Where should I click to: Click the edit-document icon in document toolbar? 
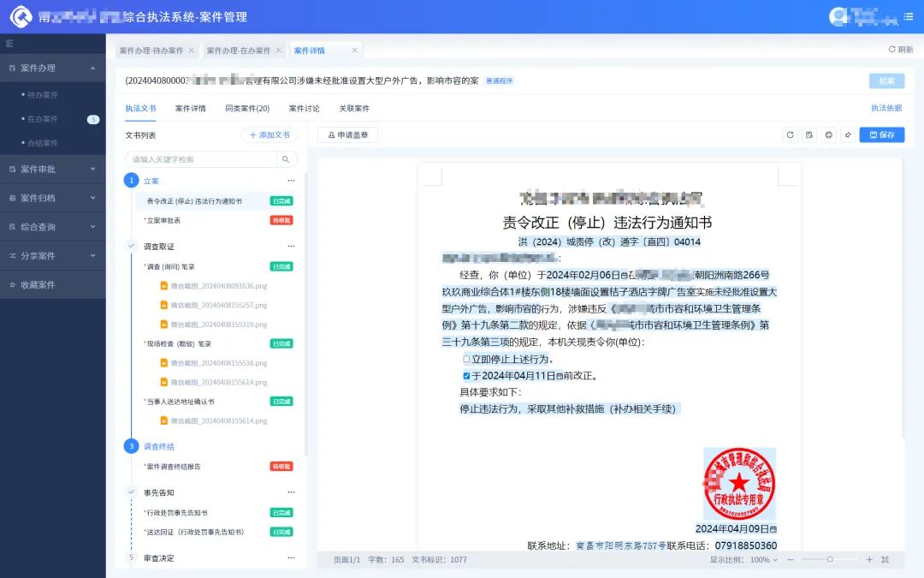809,135
